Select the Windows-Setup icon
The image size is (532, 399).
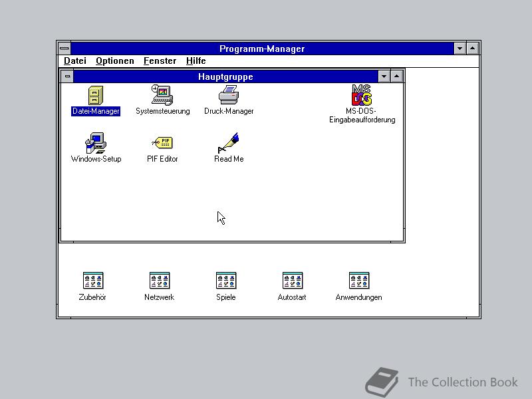pyautogui.click(x=96, y=143)
